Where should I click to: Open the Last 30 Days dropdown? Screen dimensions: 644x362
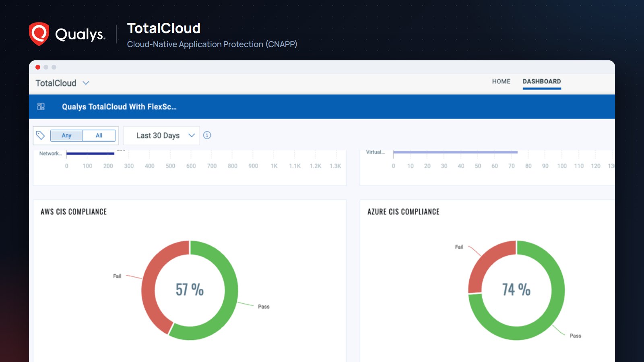pos(161,136)
